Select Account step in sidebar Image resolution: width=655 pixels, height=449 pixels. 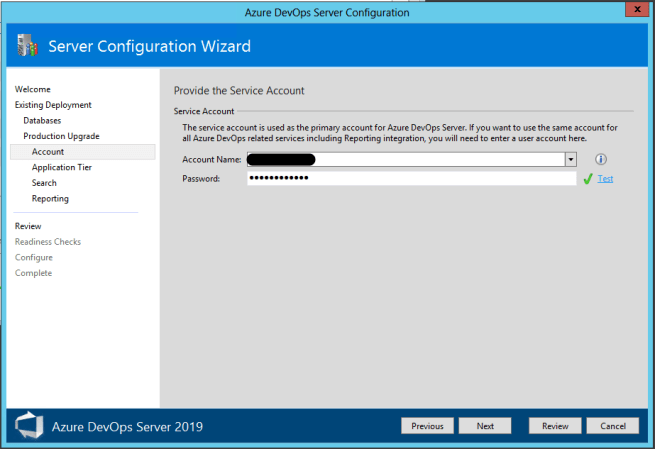click(83, 152)
